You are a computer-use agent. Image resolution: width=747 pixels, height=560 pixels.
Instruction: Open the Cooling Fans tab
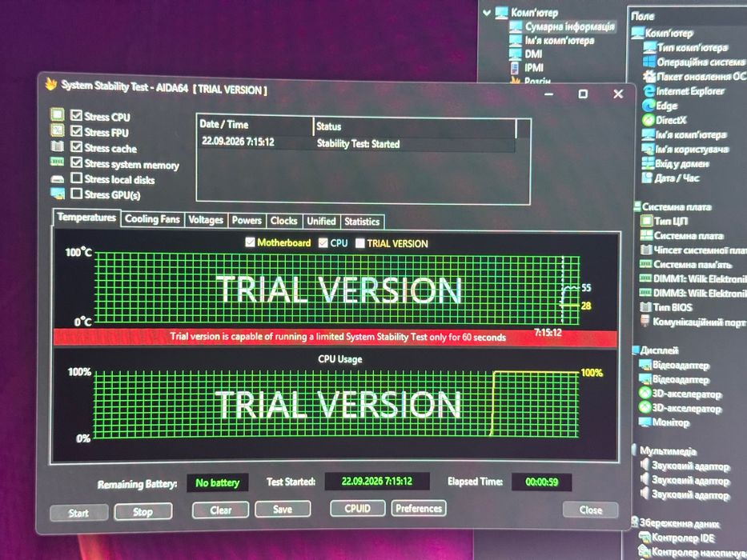[x=152, y=219]
